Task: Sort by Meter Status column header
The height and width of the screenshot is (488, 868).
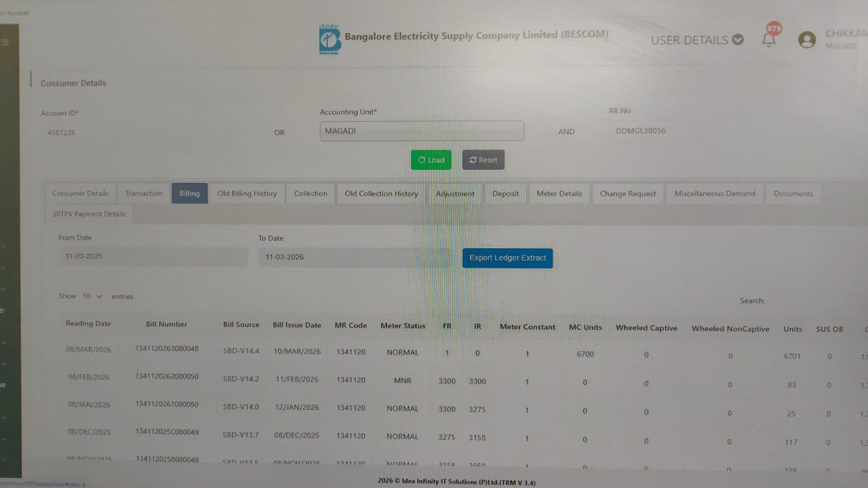Action: click(403, 326)
